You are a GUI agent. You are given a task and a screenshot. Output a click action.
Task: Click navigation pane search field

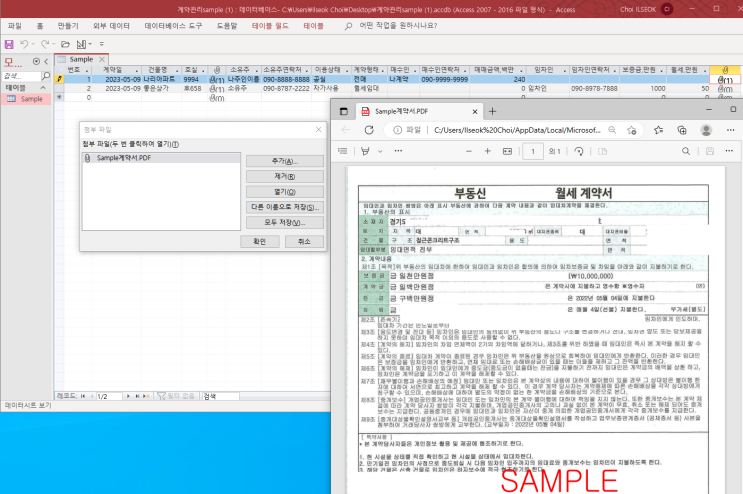click(21, 76)
